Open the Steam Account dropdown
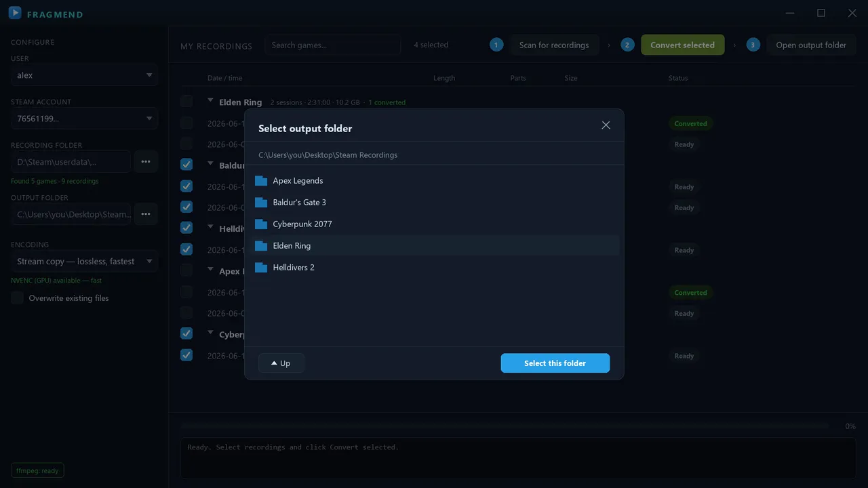 pyautogui.click(x=84, y=119)
